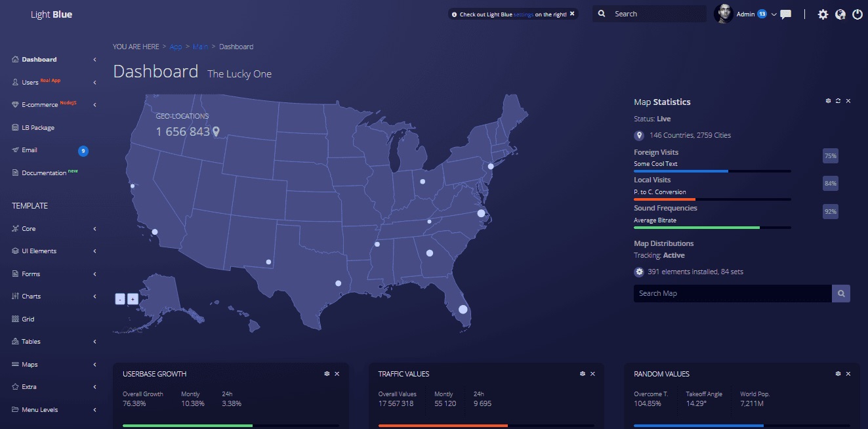Click the zoom in button on the map
Viewport: 868px width, 429px height.
[133, 298]
